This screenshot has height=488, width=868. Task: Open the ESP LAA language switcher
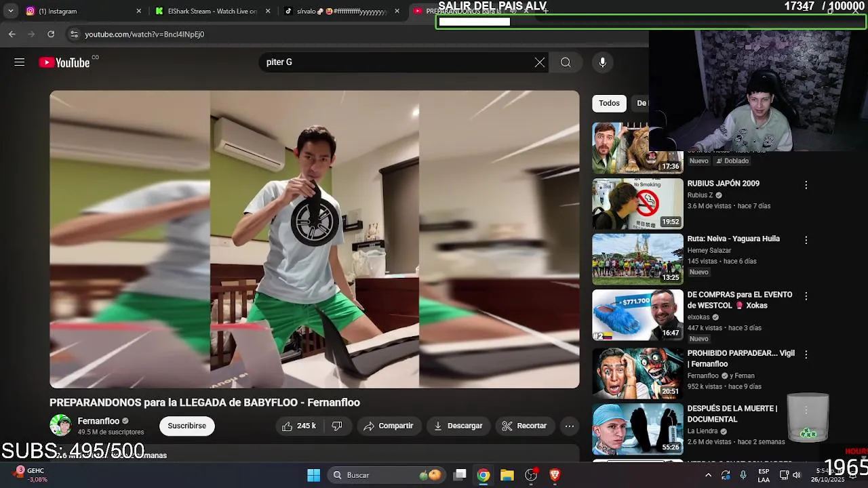coord(764,475)
